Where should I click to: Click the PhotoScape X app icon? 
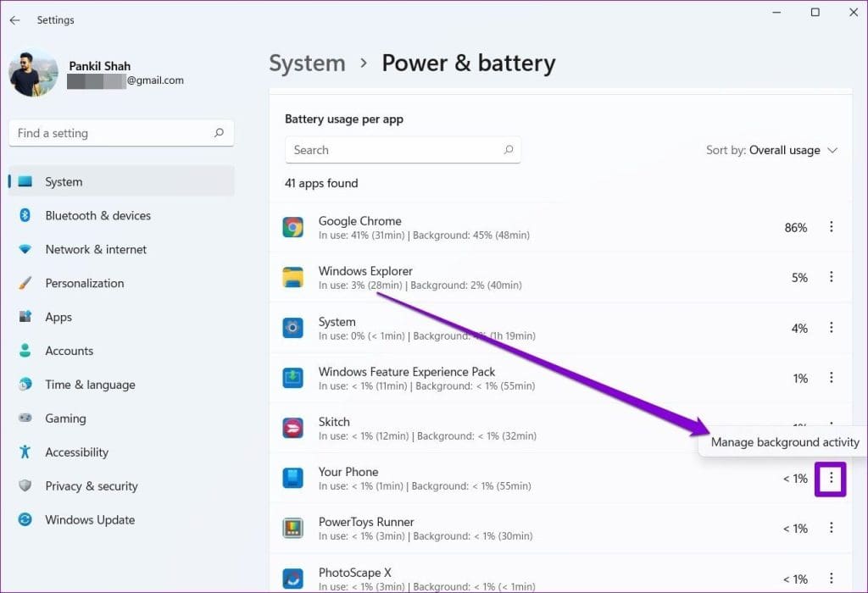[x=292, y=578]
